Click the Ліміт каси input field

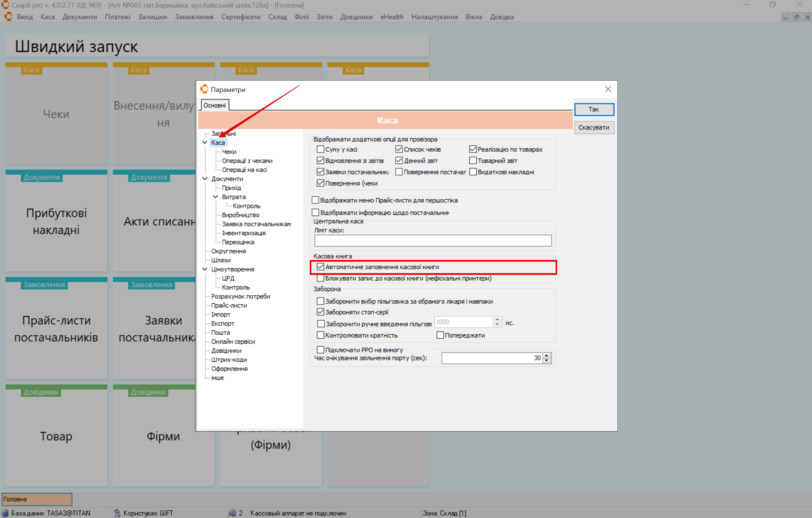tap(433, 240)
